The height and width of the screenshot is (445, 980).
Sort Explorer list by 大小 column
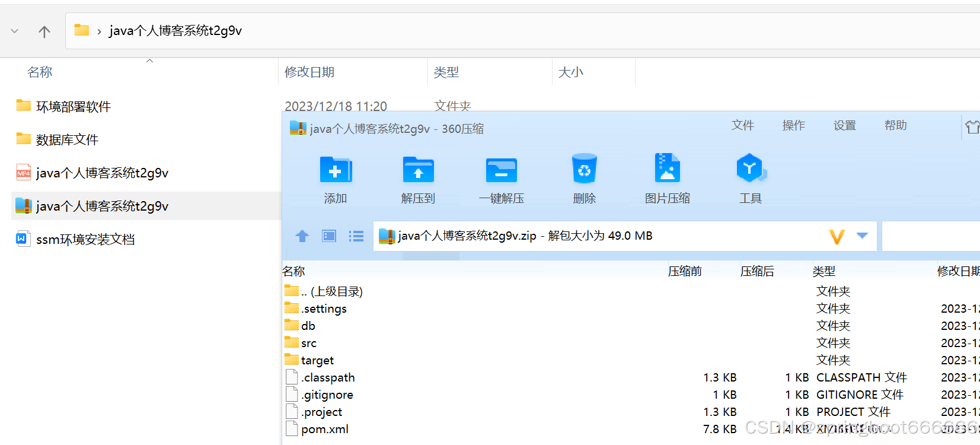[571, 72]
